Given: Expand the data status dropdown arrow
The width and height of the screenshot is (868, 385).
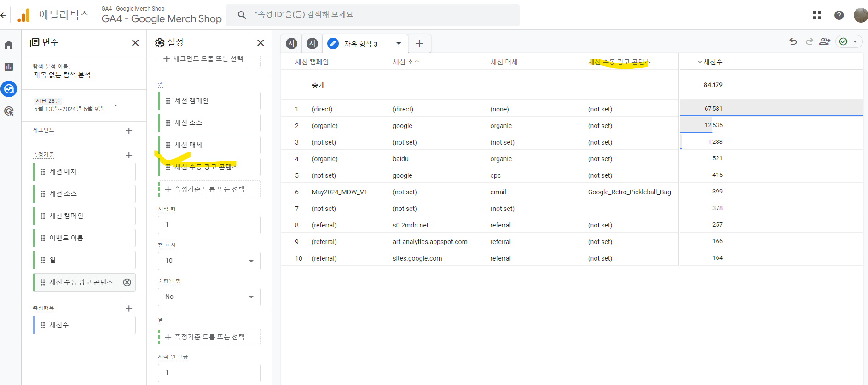Looking at the screenshot, I should 855,41.
